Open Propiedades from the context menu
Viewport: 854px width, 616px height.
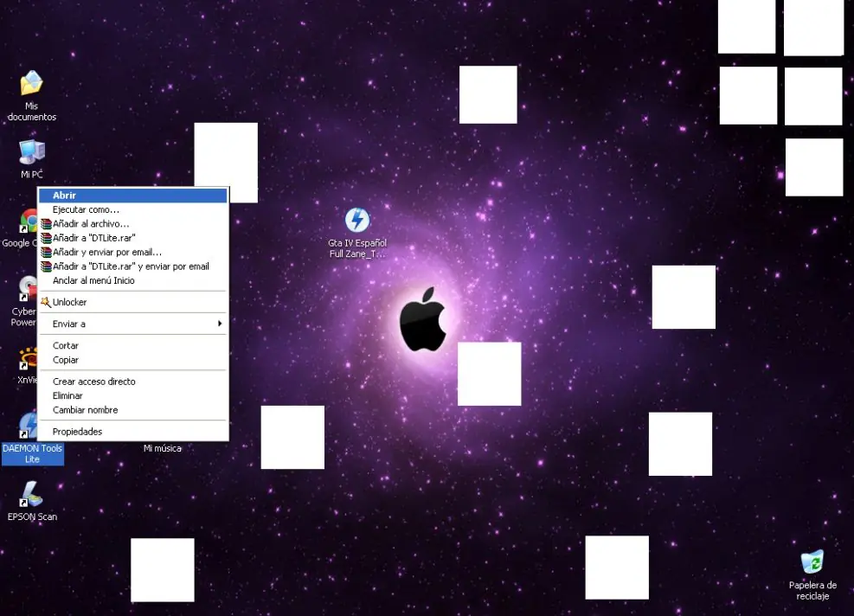(133, 432)
